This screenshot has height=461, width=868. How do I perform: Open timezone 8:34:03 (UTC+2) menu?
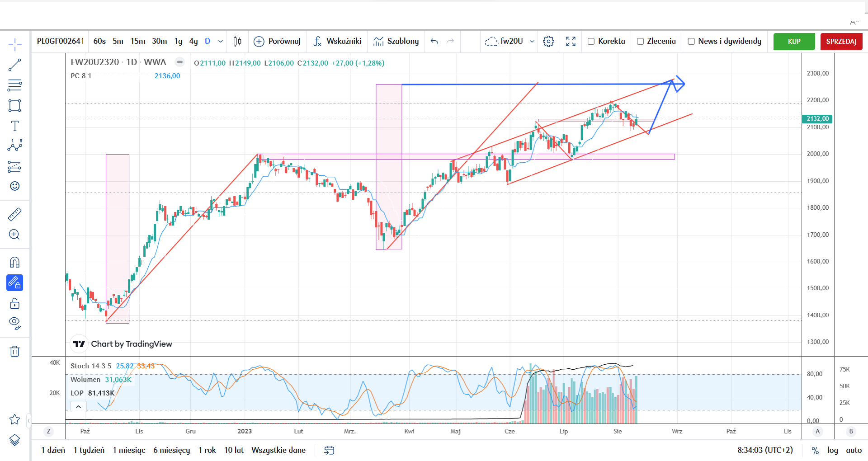(x=765, y=450)
